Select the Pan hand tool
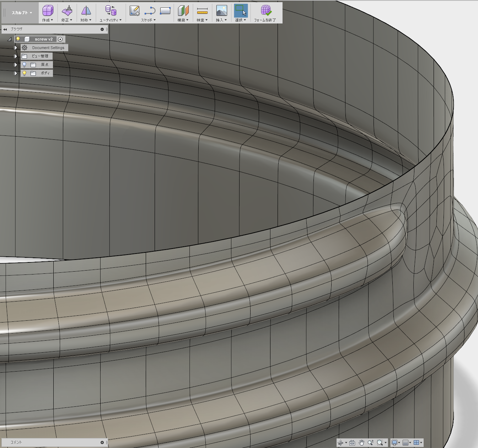Screen dimensions: 478x448 tap(361, 443)
